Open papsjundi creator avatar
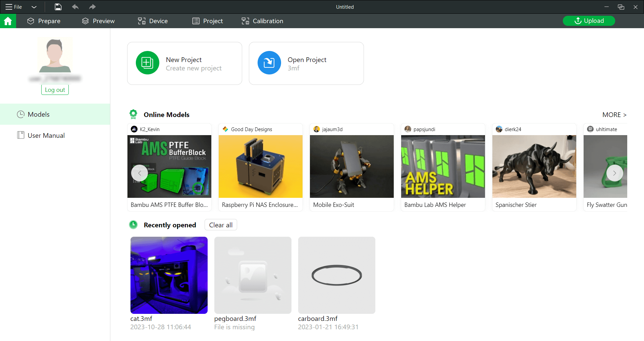The width and height of the screenshot is (644, 341). point(408,129)
